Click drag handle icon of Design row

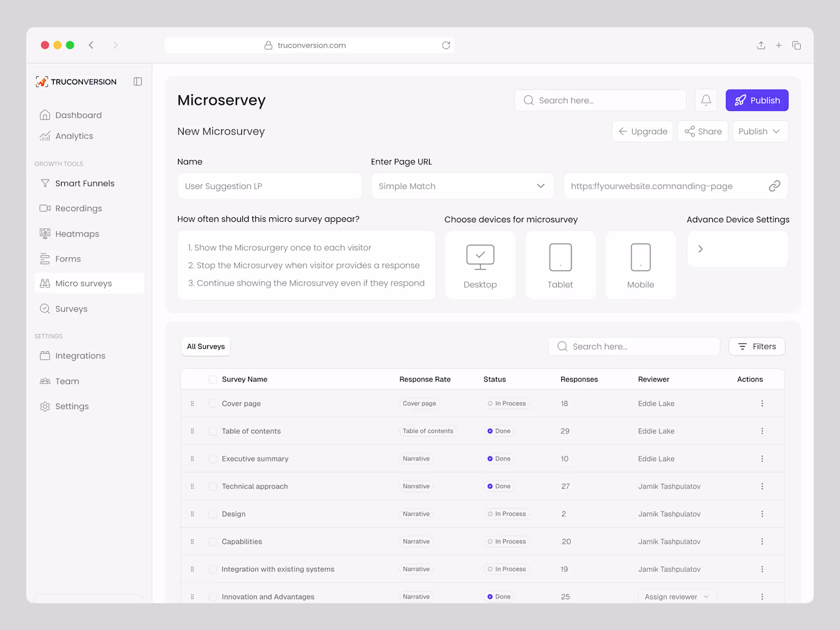pyautogui.click(x=193, y=514)
